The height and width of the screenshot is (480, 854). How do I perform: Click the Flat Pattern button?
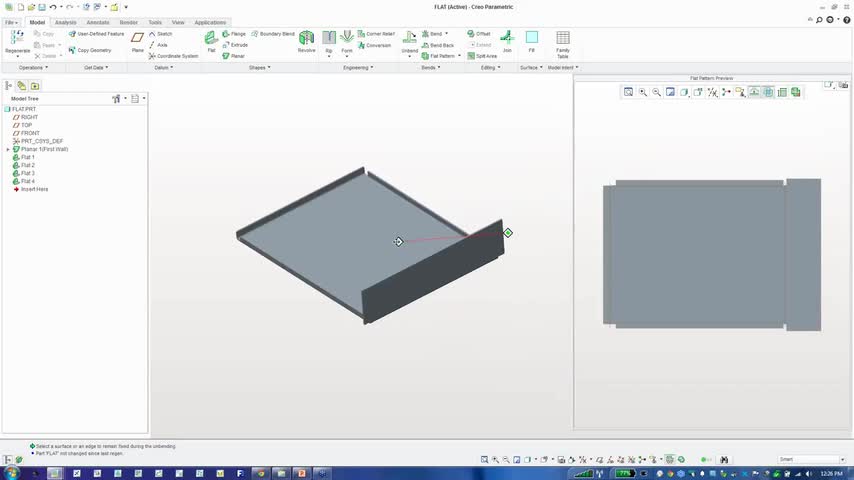pyautogui.click(x=441, y=56)
